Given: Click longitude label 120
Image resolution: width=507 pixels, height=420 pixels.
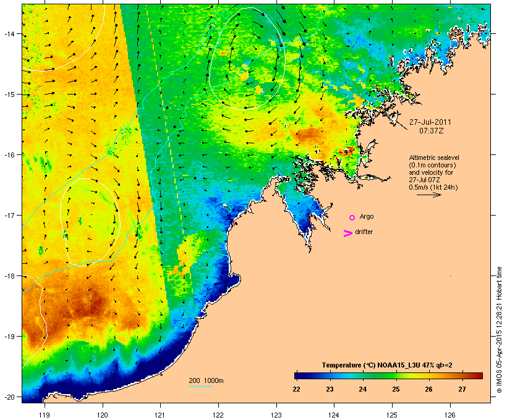Looking at the screenshot, I should (103, 415).
